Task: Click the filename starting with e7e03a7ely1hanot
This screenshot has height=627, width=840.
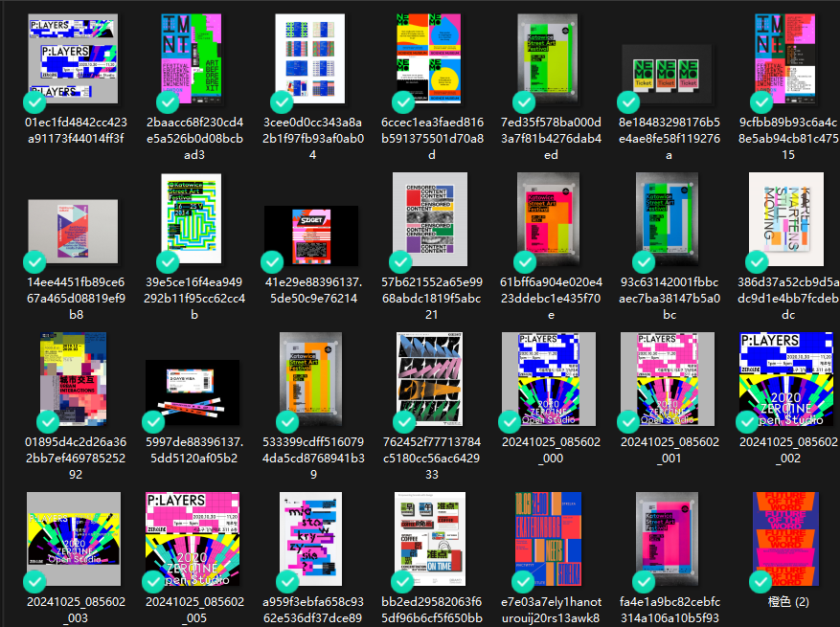Action: (x=548, y=609)
